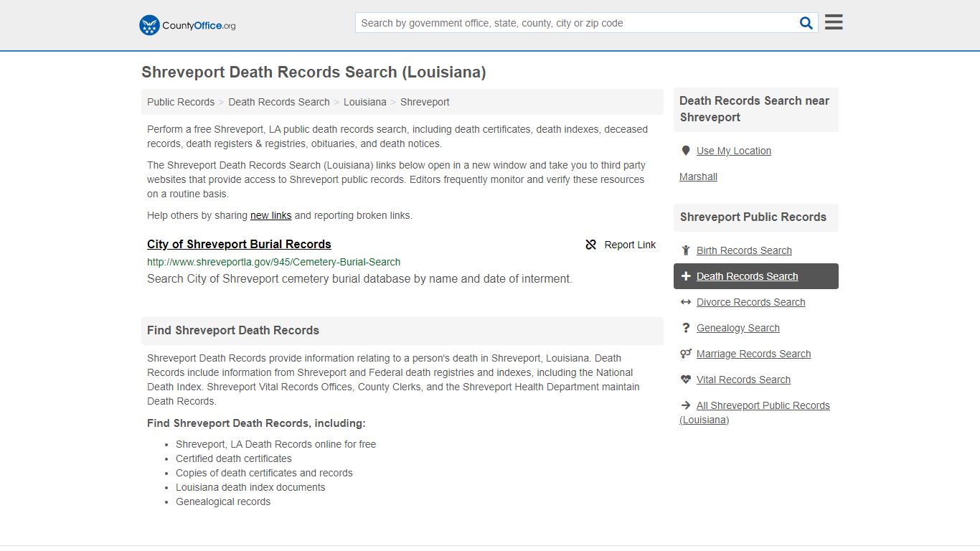
Task: Click 'Louisiana death index documents' list item
Action: 250,487
